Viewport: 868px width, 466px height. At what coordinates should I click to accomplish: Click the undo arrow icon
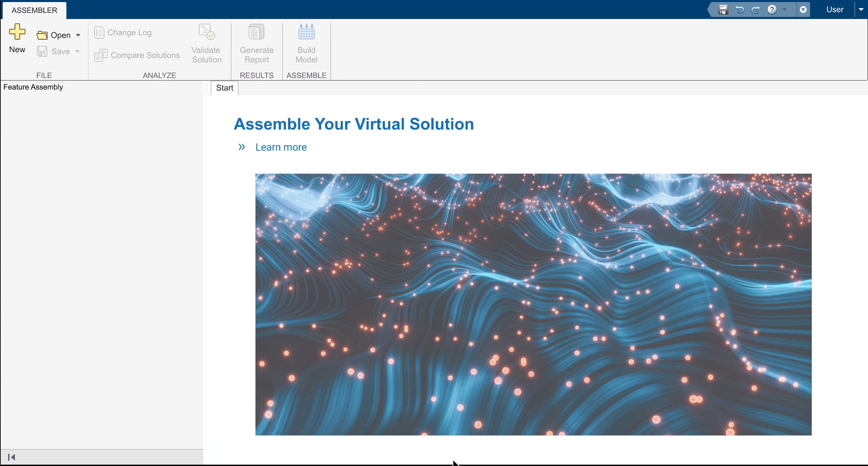pos(740,9)
